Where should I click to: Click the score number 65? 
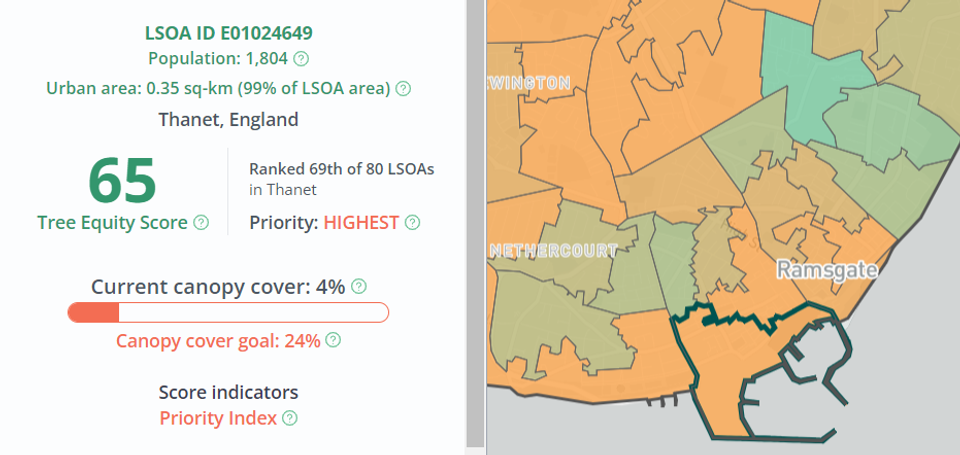122,181
